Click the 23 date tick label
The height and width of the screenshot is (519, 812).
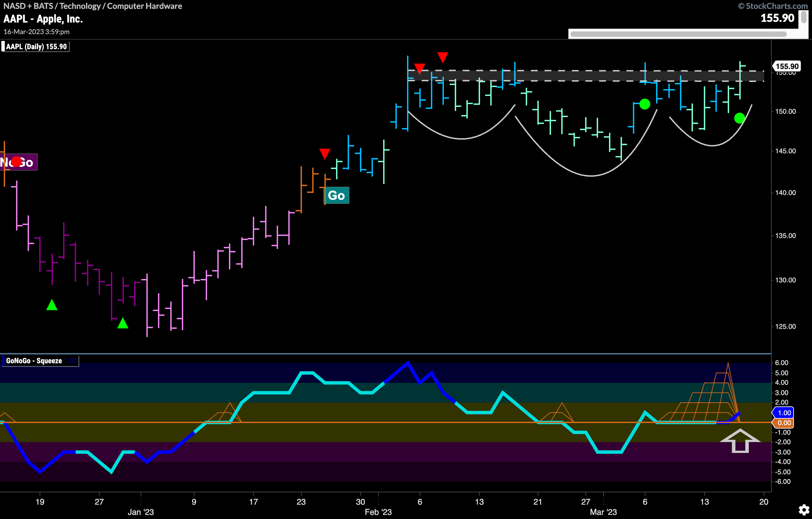(301, 502)
